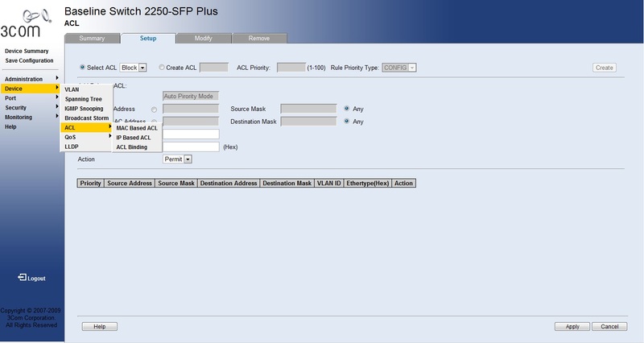
Task: Select Any for Destination Mask
Action: 347,122
